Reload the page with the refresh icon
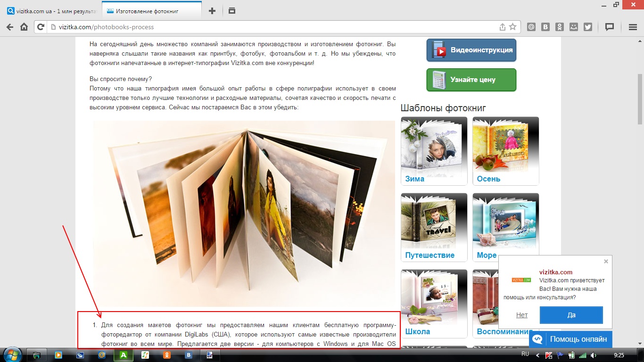The width and height of the screenshot is (644, 362). [x=41, y=27]
